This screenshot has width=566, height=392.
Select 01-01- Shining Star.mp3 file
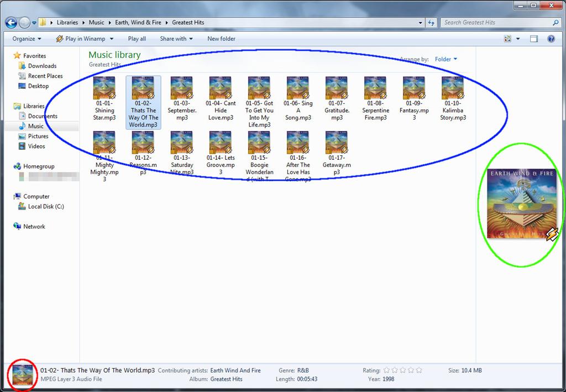(x=104, y=98)
